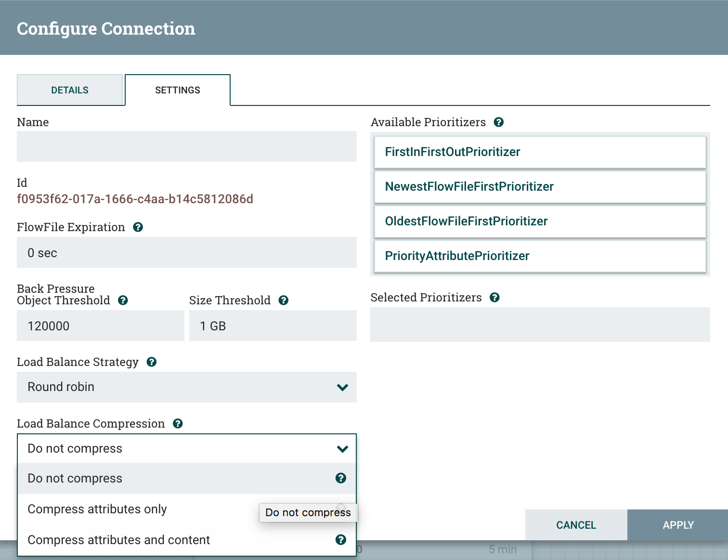Select the FirstInFirstOutPrioritizer entry
The height and width of the screenshot is (560, 728).
coord(540,152)
